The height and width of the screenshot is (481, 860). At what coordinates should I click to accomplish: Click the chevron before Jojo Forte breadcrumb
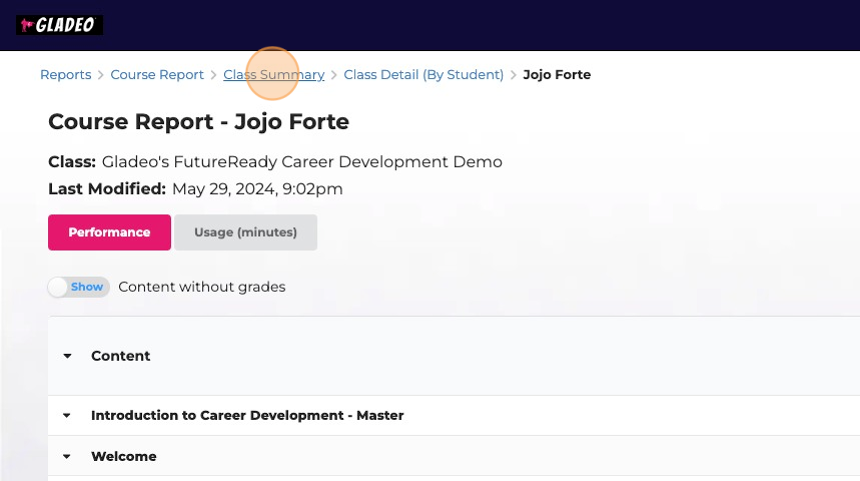(513, 75)
